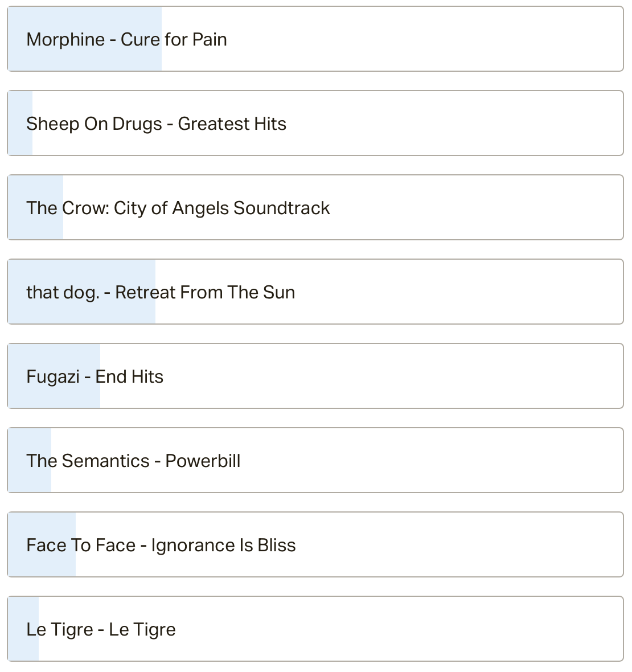Vote for Sheep On Drugs - Greatest Hits

315,123
